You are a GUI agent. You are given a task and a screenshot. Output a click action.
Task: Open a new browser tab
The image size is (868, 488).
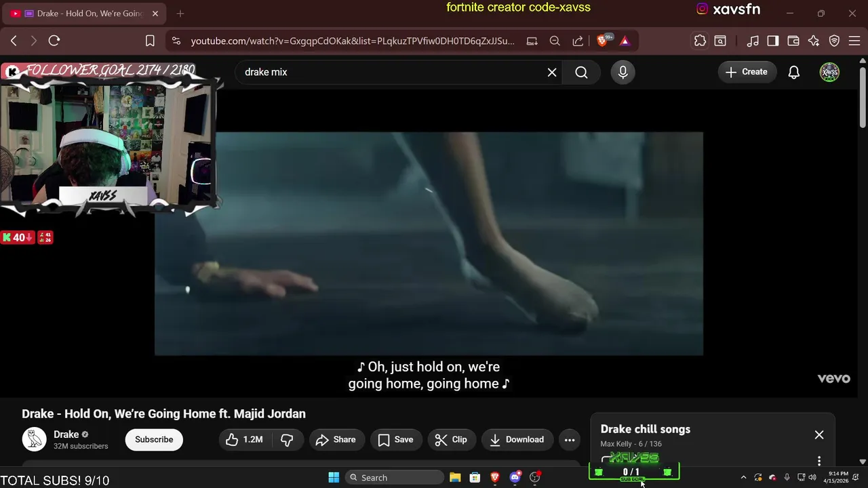pyautogui.click(x=180, y=14)
